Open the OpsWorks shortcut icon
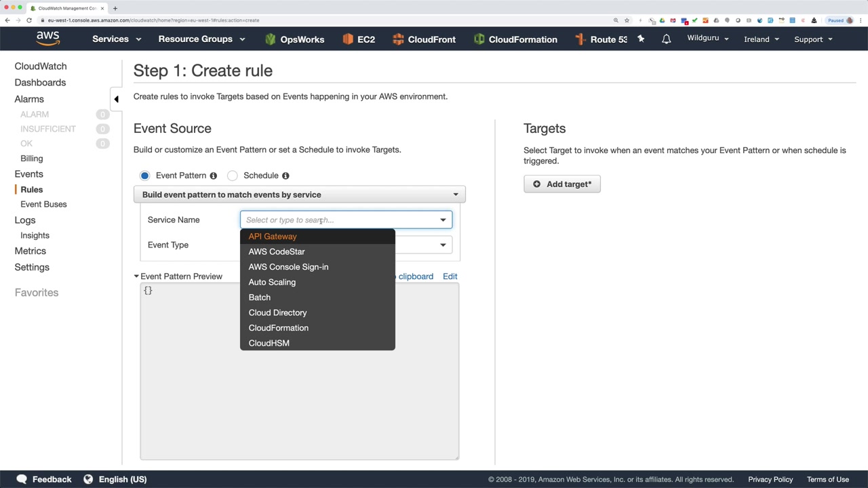868x488 pixels. coord(271,39)
